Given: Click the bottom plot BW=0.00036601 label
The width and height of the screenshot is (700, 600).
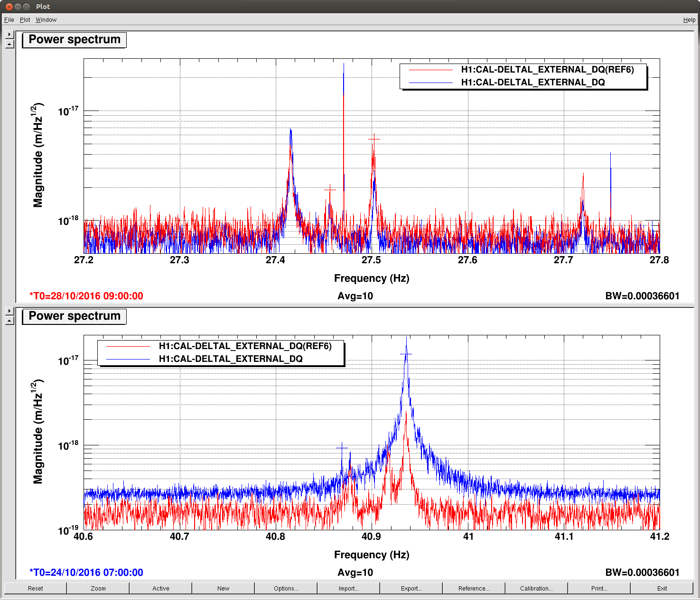Looking at the screenshot, I should 643,572.
